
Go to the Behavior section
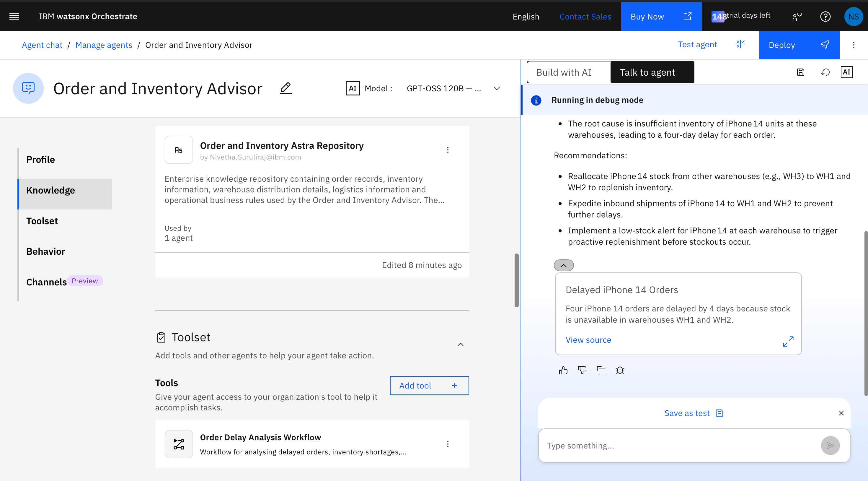(x=65, y=252)
